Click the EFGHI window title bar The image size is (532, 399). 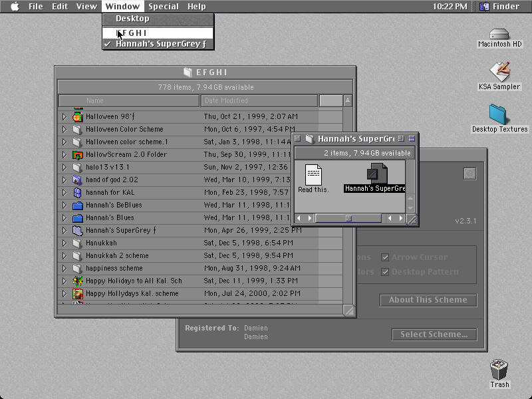(x=205, y=72)
